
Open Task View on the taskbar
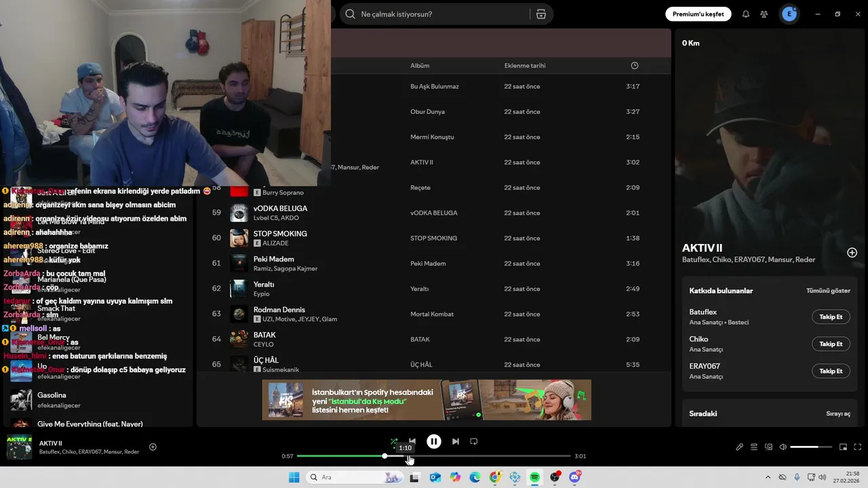[414, 477]
